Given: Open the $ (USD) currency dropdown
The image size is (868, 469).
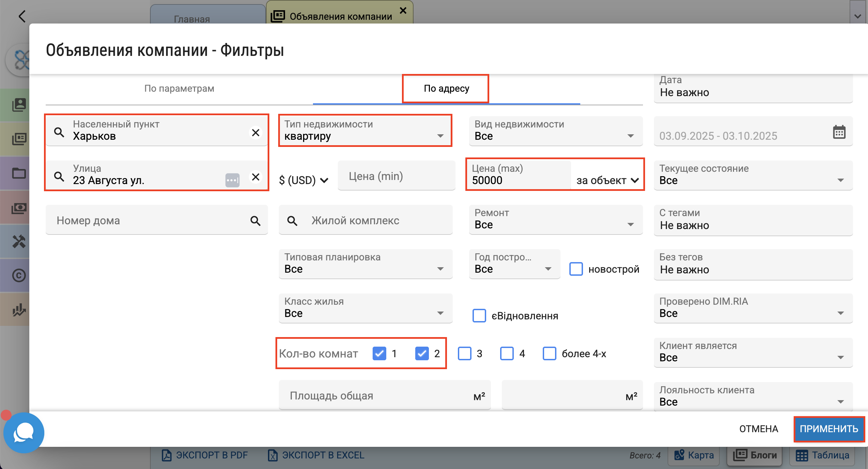Looking at the screenshot, I should pos(303,180).
